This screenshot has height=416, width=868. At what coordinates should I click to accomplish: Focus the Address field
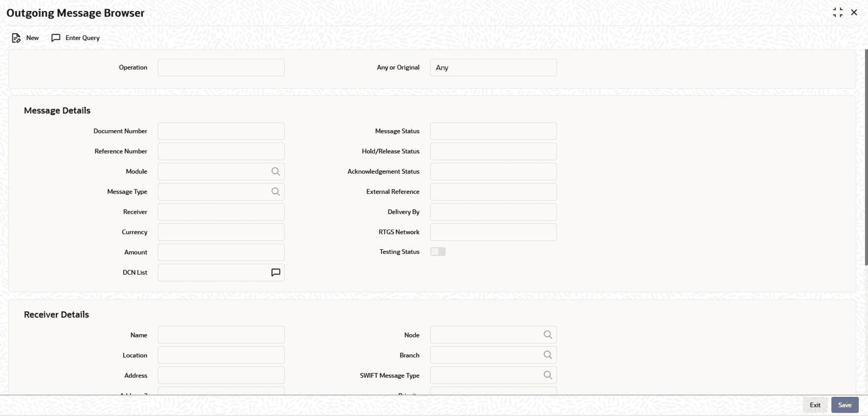tap(221, 375)
